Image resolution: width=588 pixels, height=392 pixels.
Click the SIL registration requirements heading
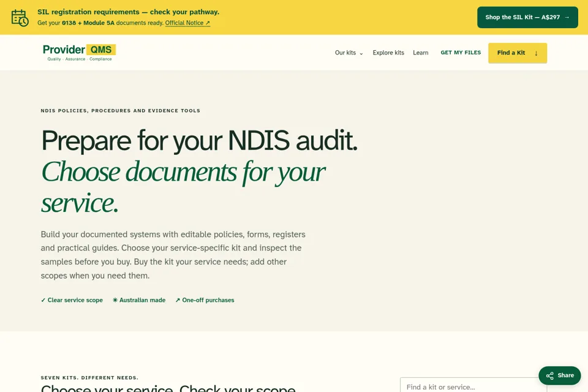click(x=128, y=12)
